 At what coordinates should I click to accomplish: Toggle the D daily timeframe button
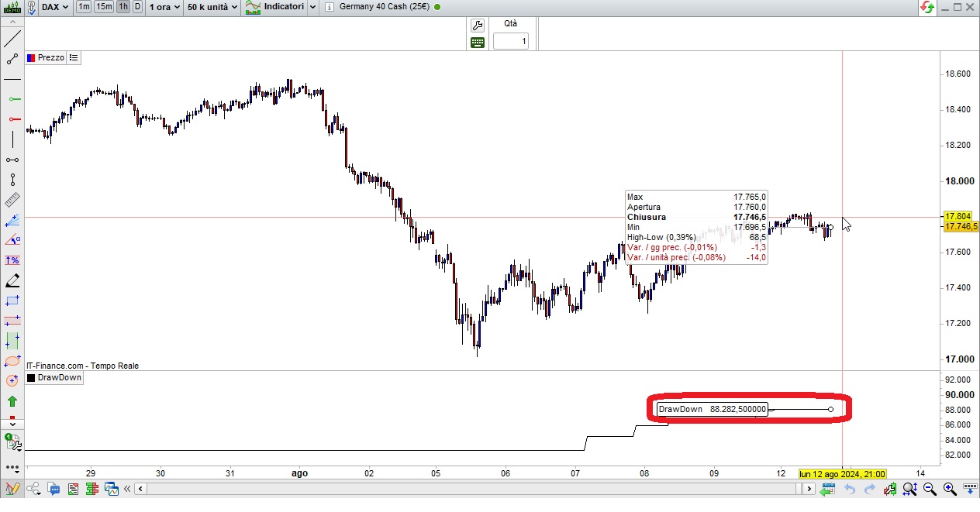[x=137, y=7]
